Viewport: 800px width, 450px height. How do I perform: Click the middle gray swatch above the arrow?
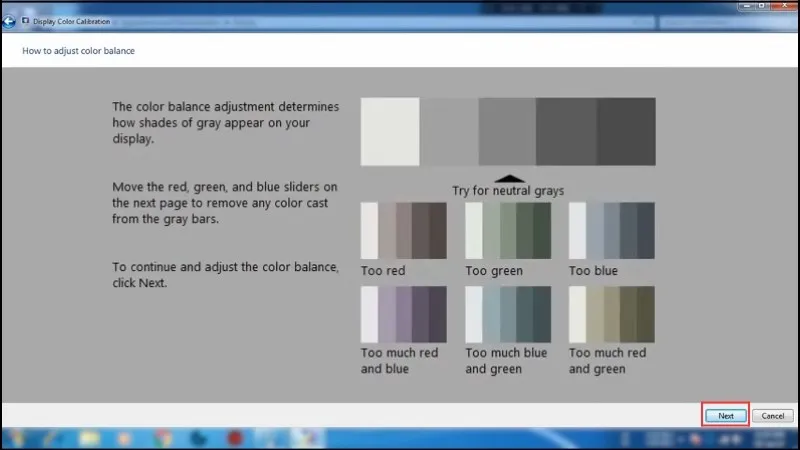click(507, 131)
